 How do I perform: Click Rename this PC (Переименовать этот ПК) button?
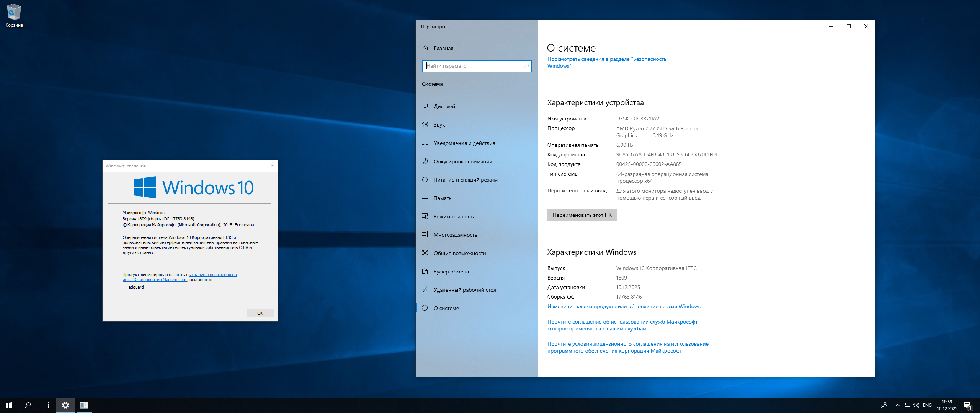[582, 215]
